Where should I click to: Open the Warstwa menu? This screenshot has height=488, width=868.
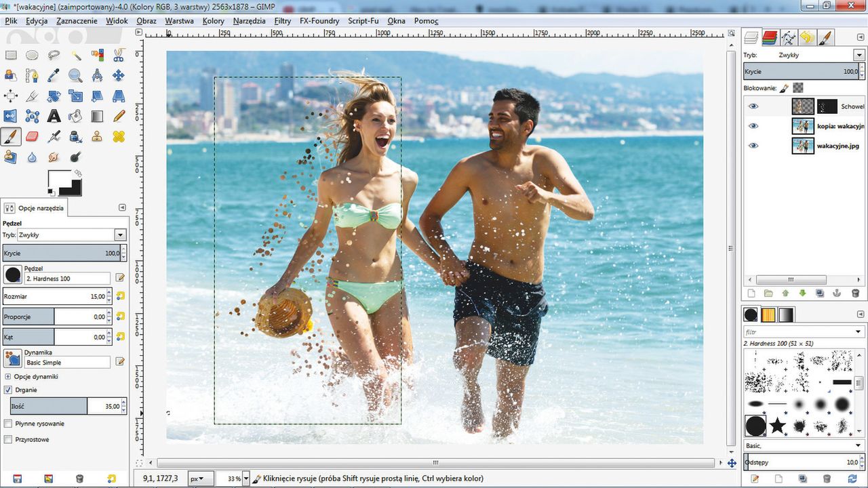pos(179,21)
